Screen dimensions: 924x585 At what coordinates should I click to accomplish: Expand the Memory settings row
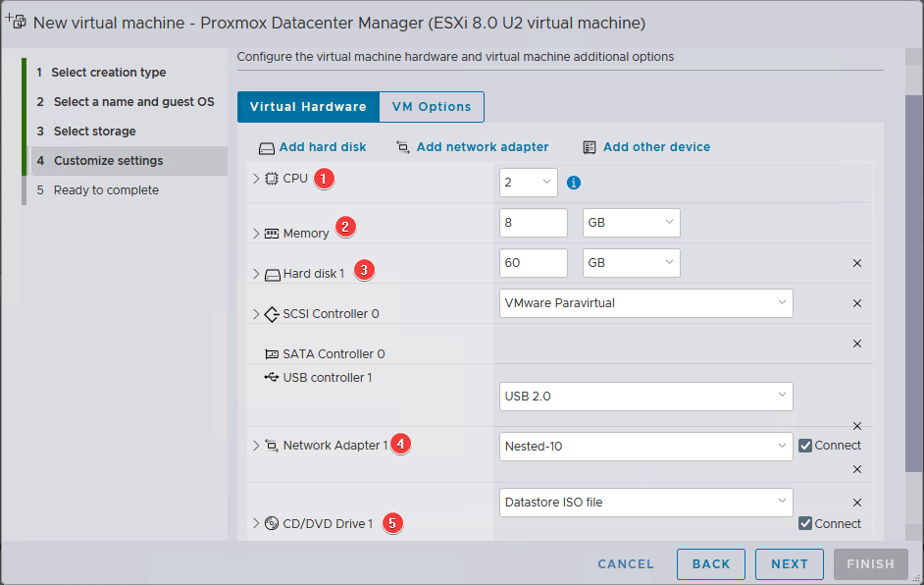257,234
